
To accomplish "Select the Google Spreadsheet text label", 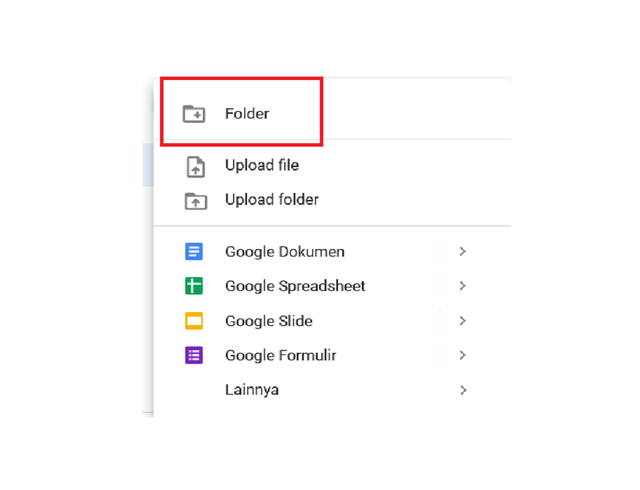I will 295,286.
